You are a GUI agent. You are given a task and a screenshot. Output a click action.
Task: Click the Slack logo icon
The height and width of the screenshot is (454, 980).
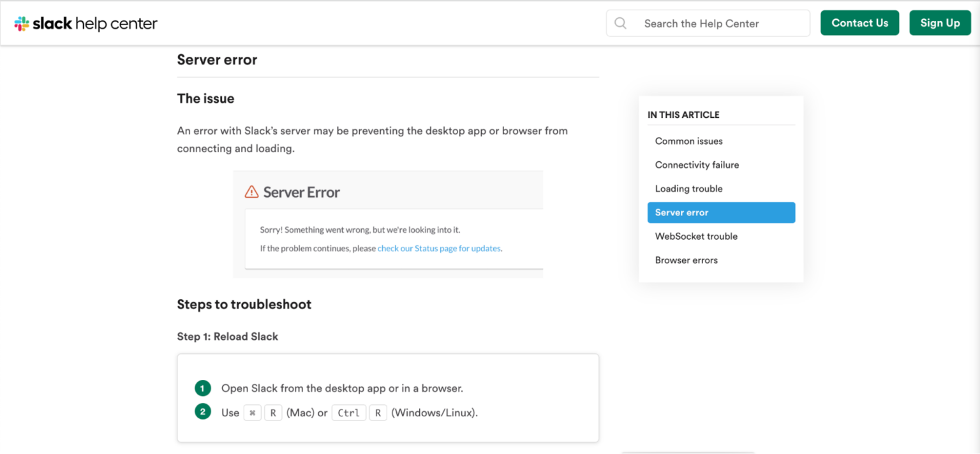click(21, 23)
